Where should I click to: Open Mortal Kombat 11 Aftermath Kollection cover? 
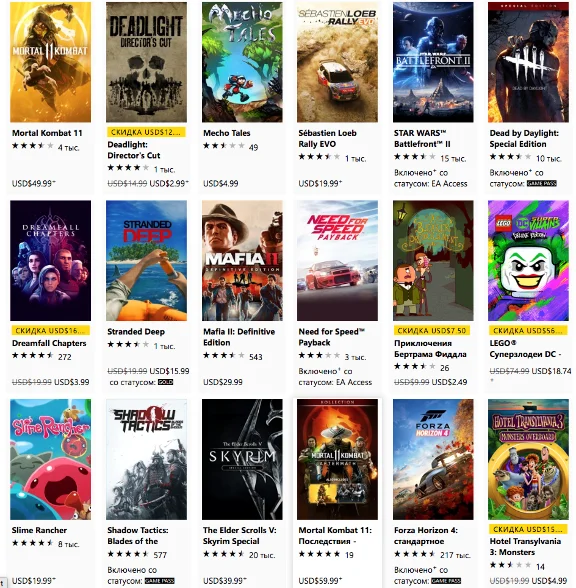pos(338,459)
